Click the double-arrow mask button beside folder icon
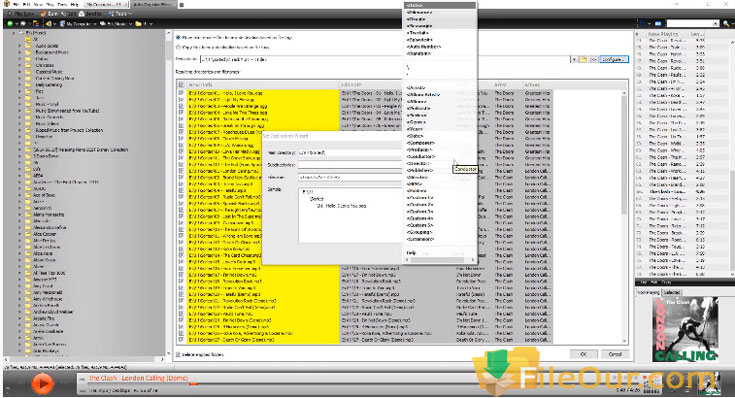Image resolution: width=735 pixels, height=398 pixels. pyautogui.click(x=593, y=60)
